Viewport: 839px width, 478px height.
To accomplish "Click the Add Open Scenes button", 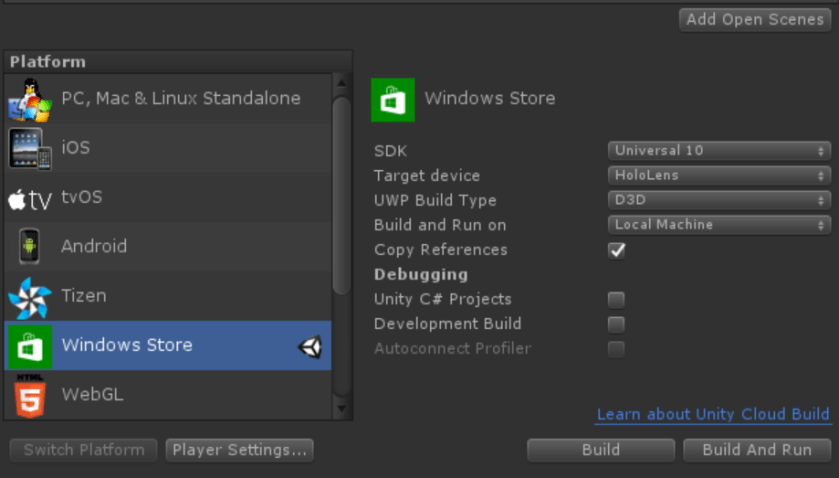I will (x=755, y=20).
